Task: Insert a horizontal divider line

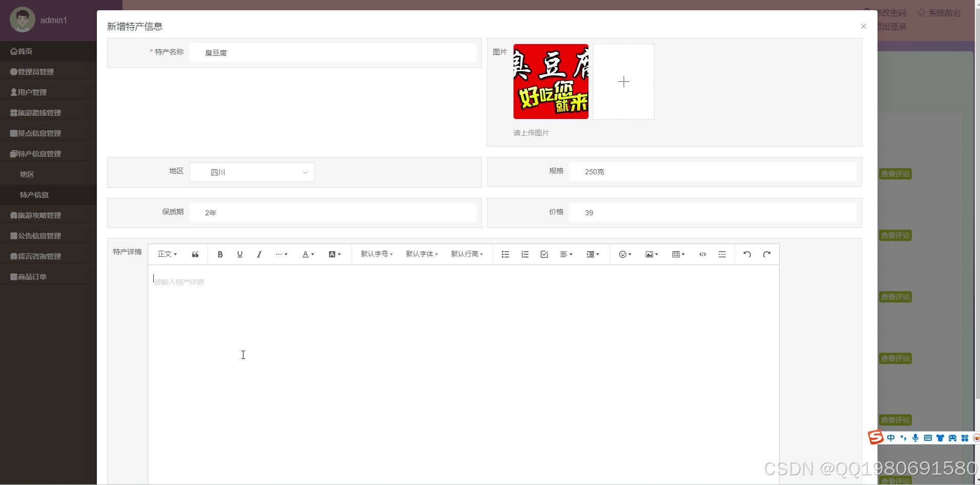Action: [722, 254]
